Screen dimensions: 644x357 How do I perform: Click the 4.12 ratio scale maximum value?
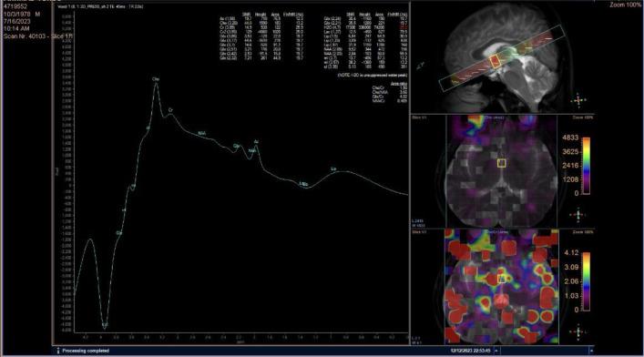point(571,252)
